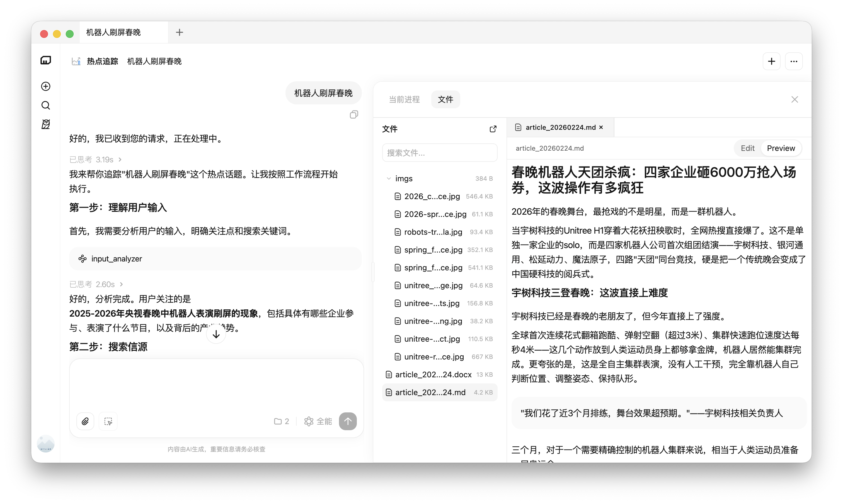Click the attachment paperclip icon
Viewport: 843px width, 504px height.
click(85, 421)
